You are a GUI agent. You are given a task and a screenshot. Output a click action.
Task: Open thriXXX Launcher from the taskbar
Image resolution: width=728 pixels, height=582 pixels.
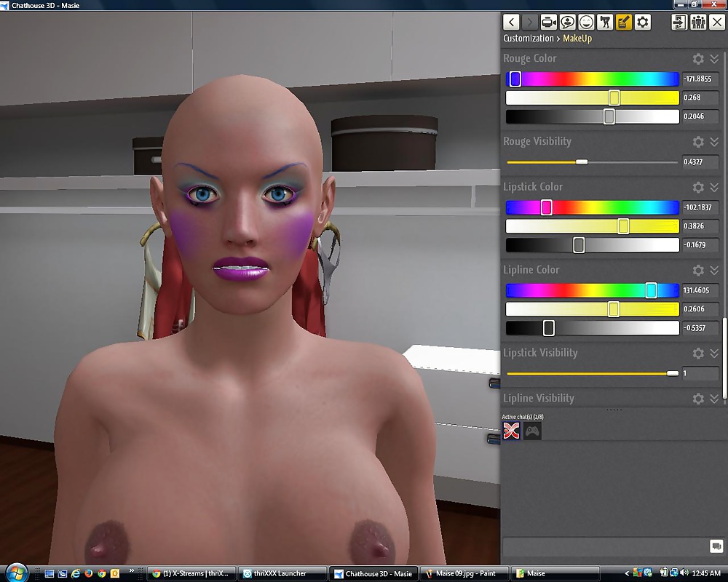[282, 573]
